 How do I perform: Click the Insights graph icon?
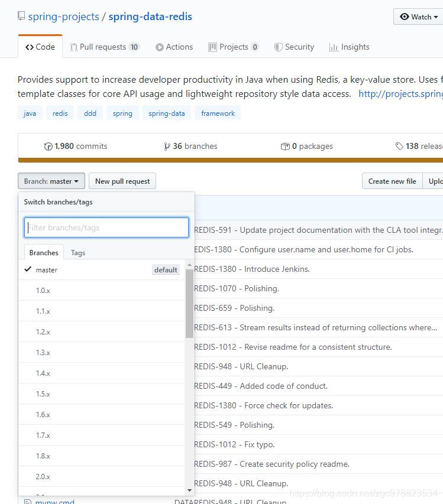coord(334,47)
